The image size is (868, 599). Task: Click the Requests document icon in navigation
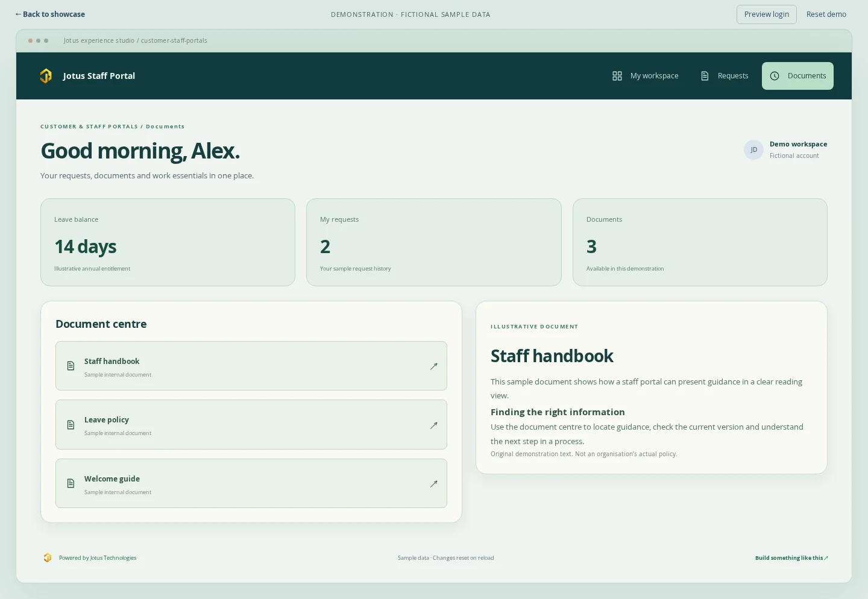[x=705, y=76]
